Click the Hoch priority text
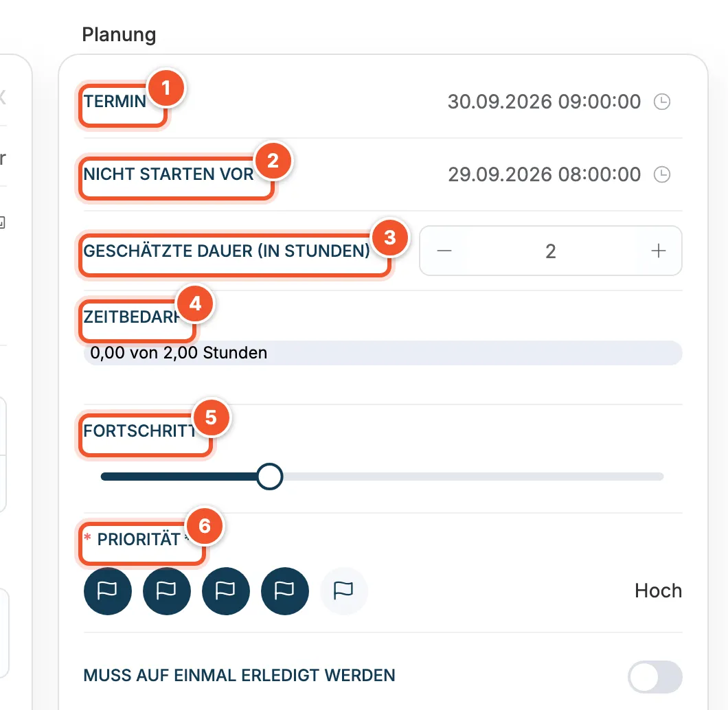 [659, 591]
